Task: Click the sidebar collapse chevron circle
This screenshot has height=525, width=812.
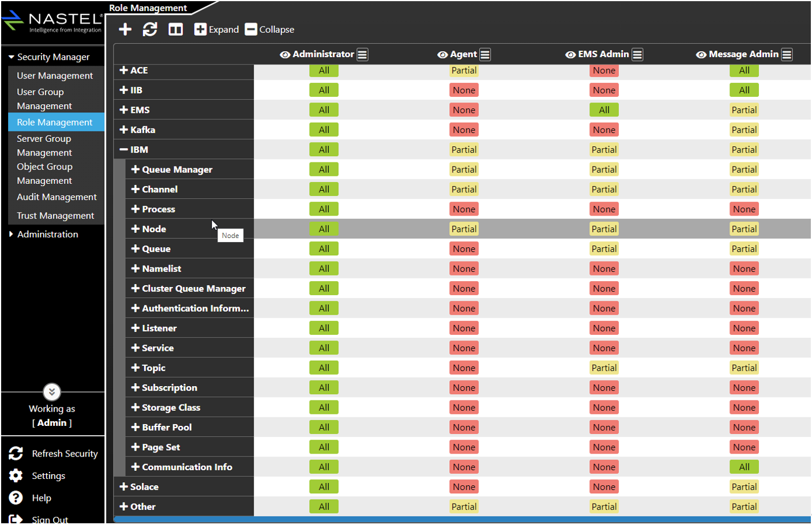Action: (x=52, y=392)
